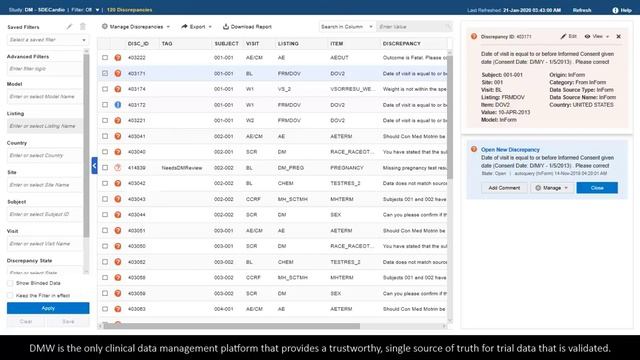Screen dimensions: 640x360
Task: Sort by ITEM column header
Action: [337, 44]
